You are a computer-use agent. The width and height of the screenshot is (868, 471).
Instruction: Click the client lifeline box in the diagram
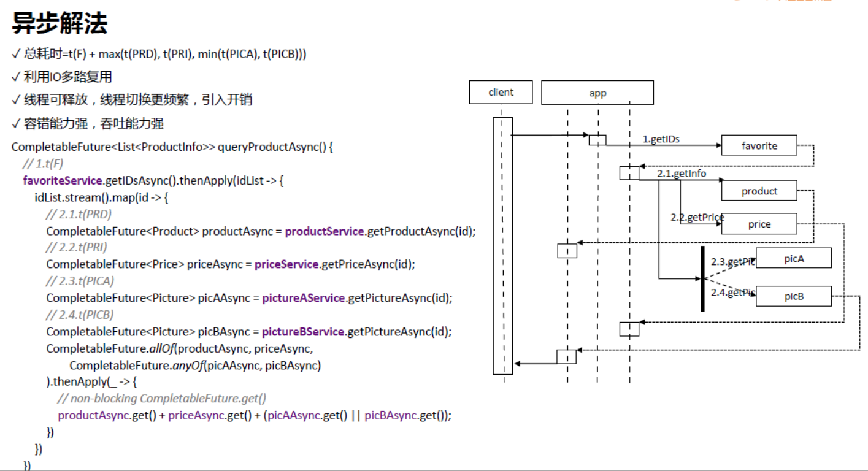click(x=501, y=92)
